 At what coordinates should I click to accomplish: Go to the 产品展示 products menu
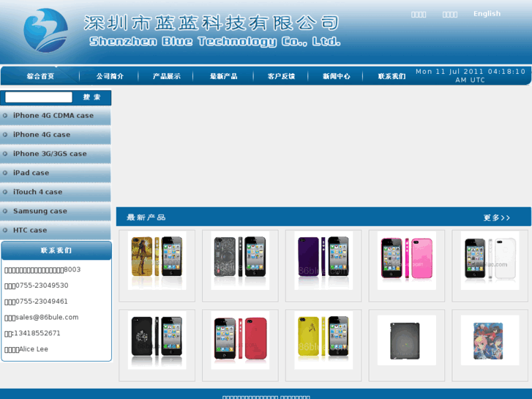(x=166, y=76)
